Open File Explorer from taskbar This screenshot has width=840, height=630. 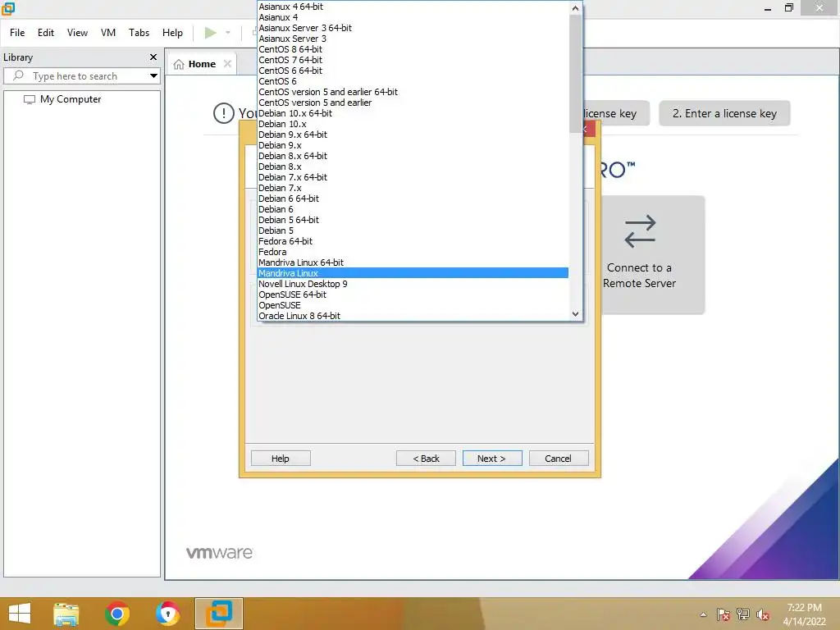(66, 614)
